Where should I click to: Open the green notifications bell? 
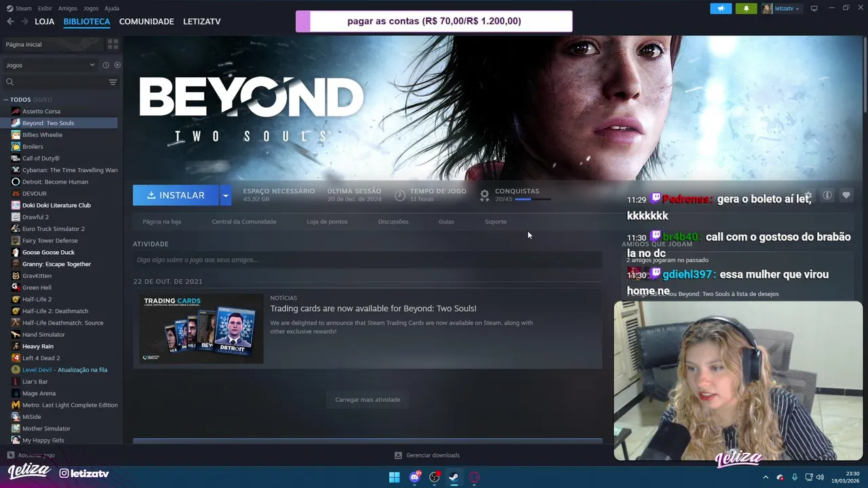pos(746,8)
